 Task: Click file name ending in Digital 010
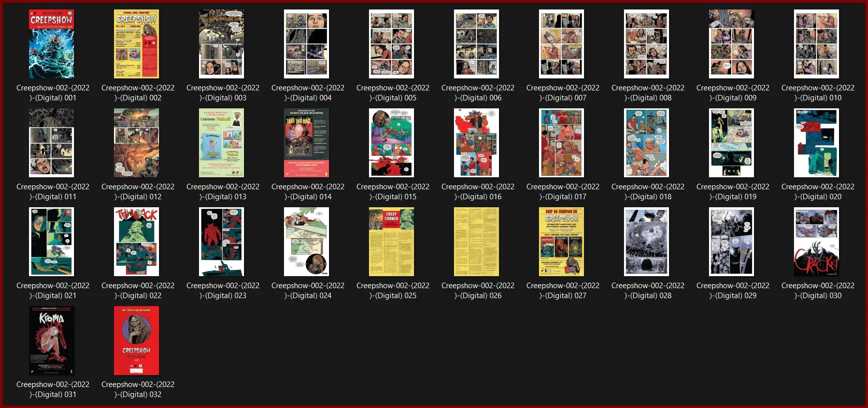point(818,93)
